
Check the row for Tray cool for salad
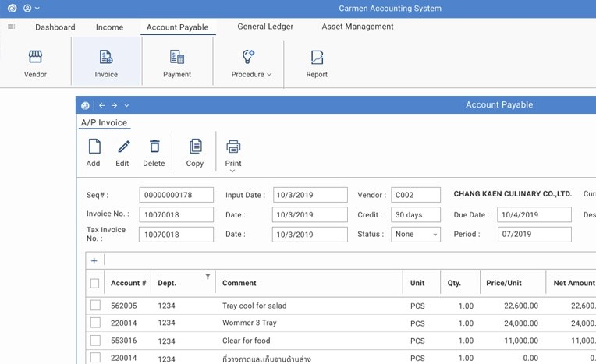pyautogui.click(x=95, y=305)
